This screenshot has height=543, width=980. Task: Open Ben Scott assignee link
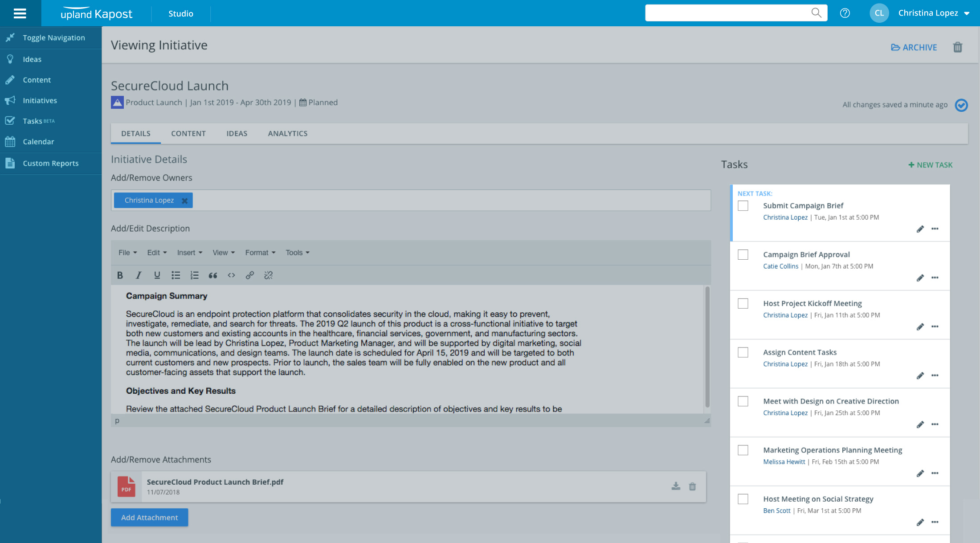point(776,511)
